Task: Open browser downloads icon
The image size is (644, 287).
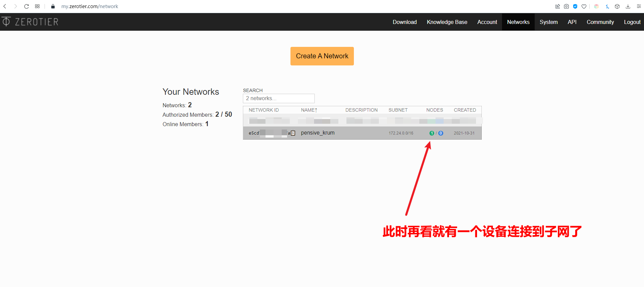Action: coord(628,6)
